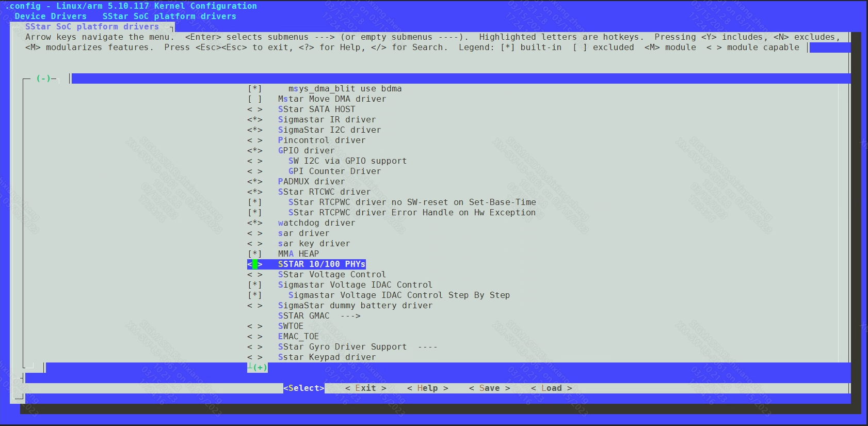This screenshot has width=868, height=426.
Task: Click the Load button
Action: [552, 388]
